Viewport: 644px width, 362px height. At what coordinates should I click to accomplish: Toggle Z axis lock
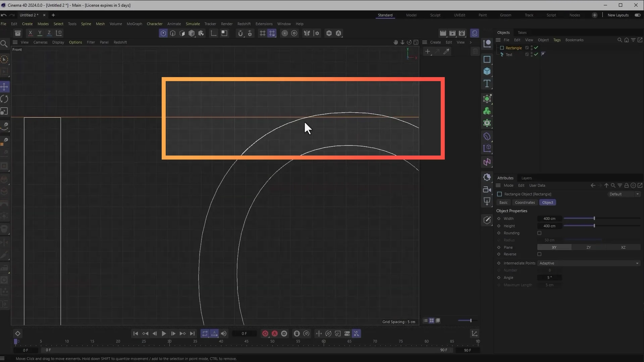pyautogui.click(x=49, y=33)
